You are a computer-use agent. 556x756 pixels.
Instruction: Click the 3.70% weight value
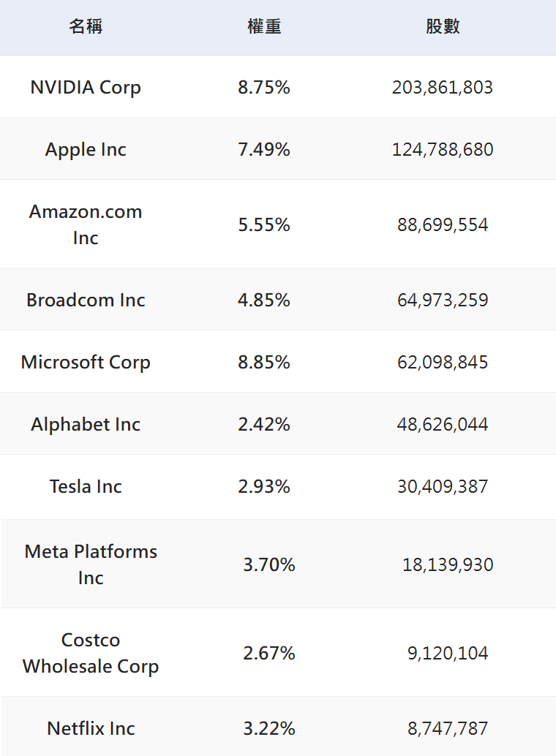[269, 564]
